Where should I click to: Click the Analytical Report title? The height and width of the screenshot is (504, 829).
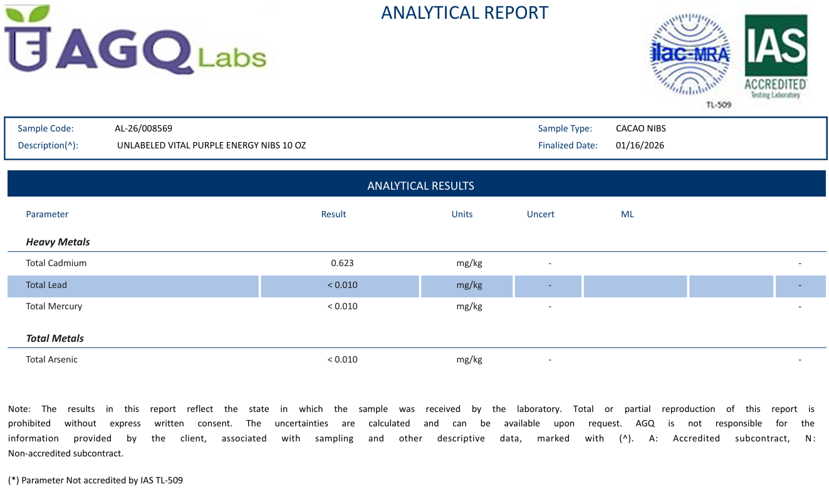pyautogui.click(x=464, y=13)
